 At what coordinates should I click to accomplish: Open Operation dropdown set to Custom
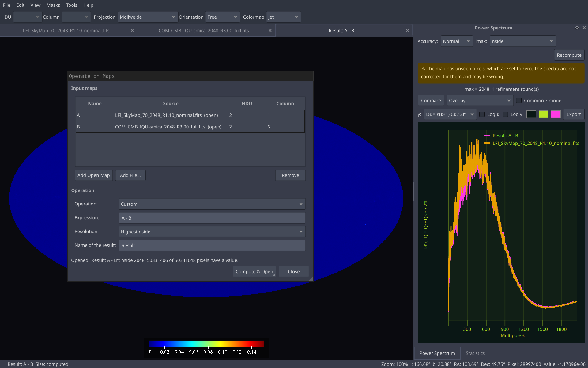(212, 204)
